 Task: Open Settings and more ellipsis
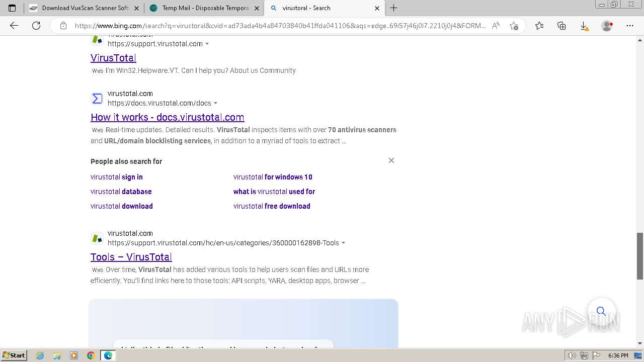point(630,26)
